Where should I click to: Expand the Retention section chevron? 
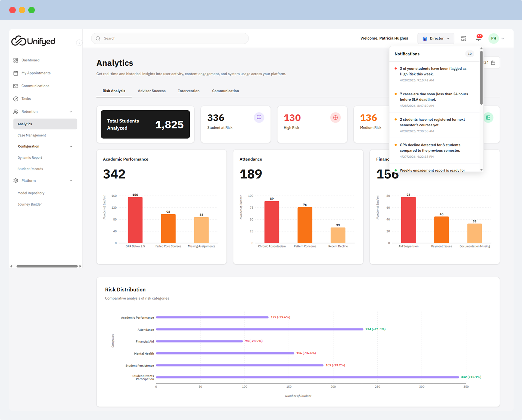71,112
